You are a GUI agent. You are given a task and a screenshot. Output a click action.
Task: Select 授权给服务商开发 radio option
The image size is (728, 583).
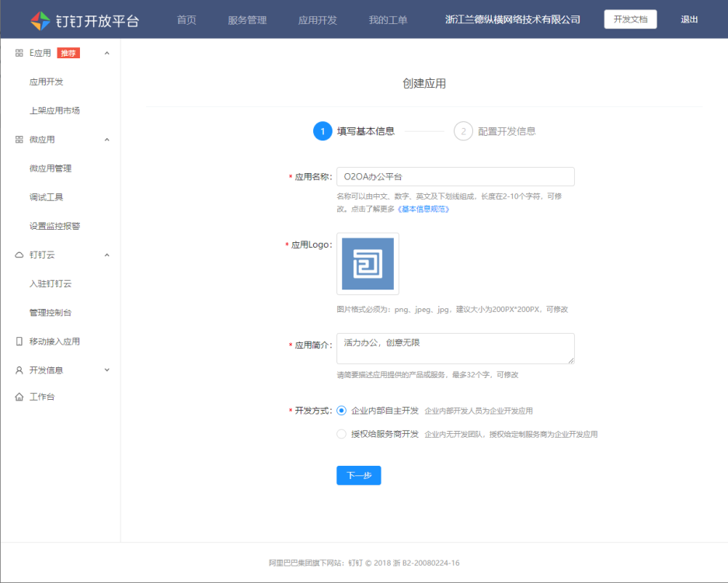click(x=342, y=434)
